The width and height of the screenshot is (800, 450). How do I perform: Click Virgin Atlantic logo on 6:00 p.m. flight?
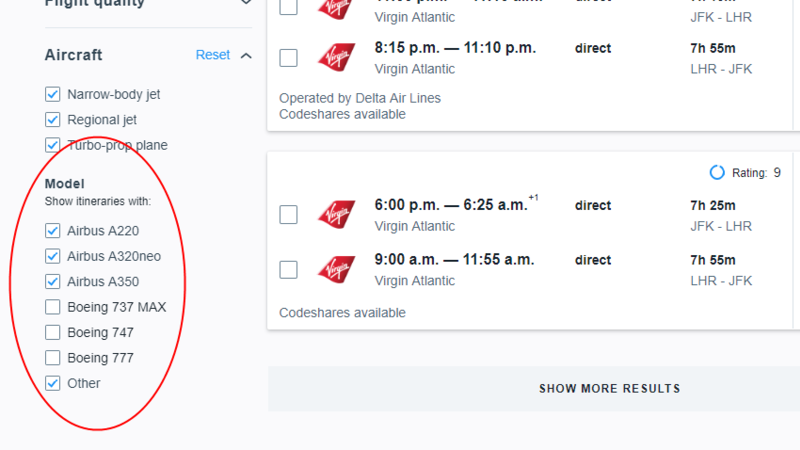click(336, 214)
